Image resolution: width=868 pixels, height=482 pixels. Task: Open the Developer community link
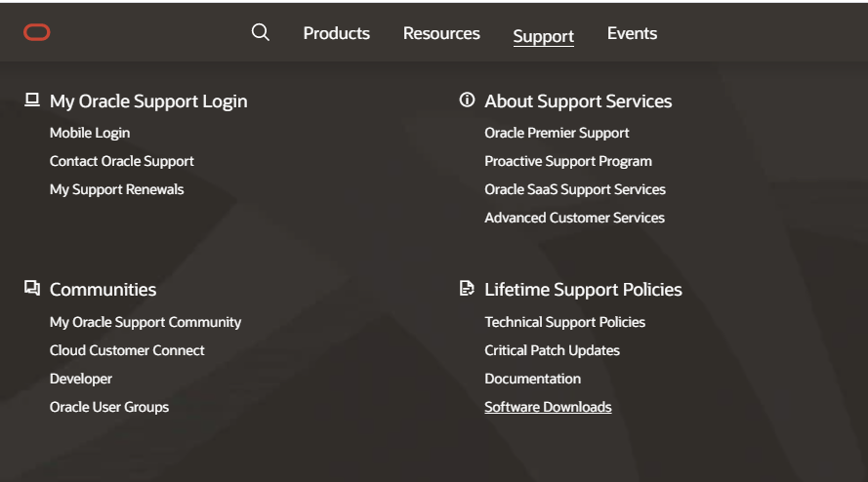(81, 379)
